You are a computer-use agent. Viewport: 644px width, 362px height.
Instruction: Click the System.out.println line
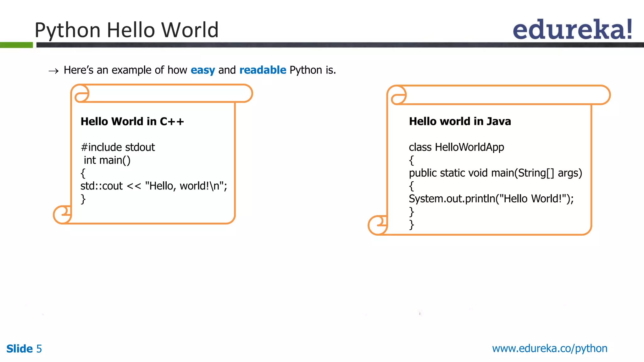click(x=491, y=199)
